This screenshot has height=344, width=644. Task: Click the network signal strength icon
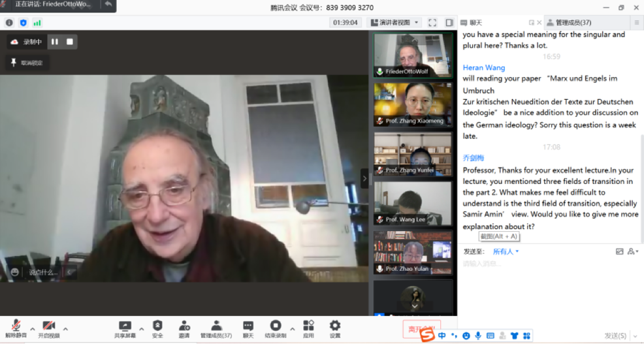[37, 23]
